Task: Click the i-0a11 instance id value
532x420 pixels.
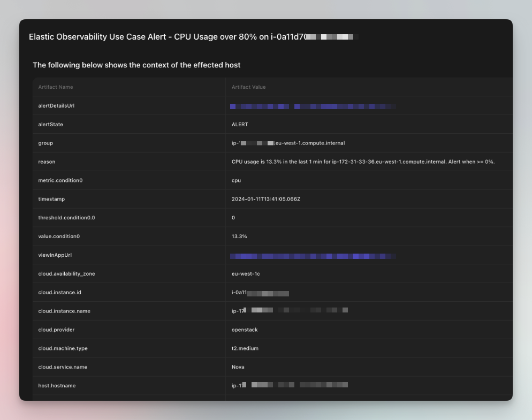Action: (260, 293)
